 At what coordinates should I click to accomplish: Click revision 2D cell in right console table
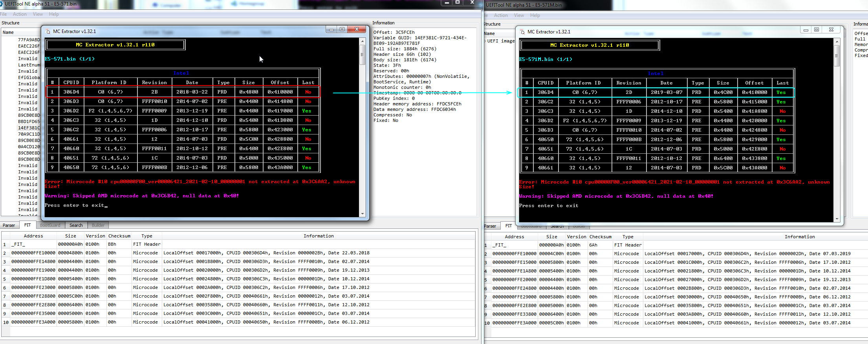tap(629, 92)
